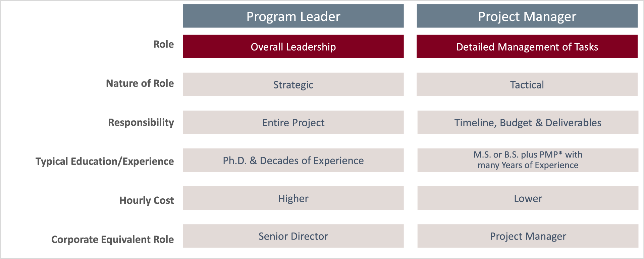The height and width of the screenshot is (259, 644).
Task: Select the Lower hourly cost cell
Action: [528, 198]
